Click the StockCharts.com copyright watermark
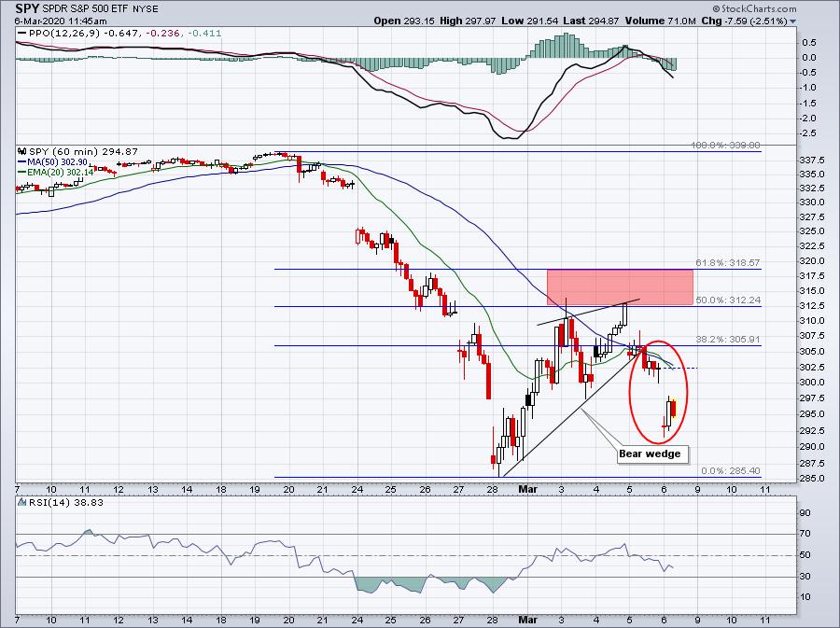Screen dimensions: 840x628 tap(754, 8)
